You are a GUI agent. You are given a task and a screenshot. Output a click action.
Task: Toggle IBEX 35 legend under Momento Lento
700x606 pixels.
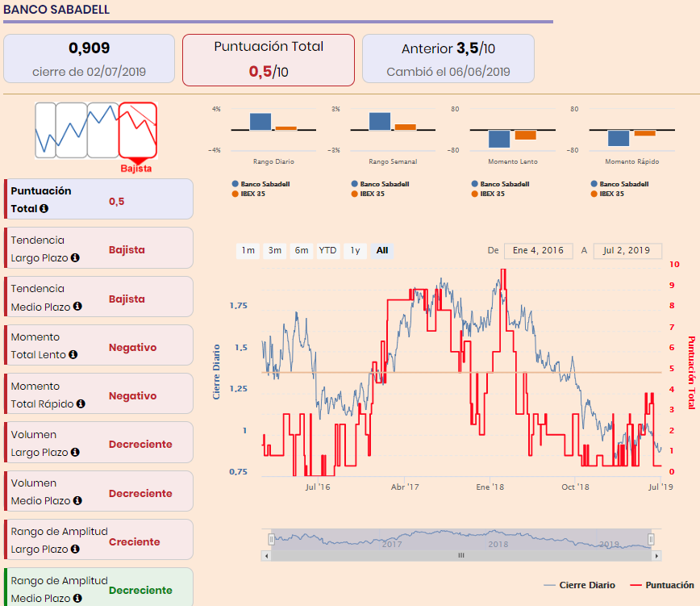coord(488,194)
